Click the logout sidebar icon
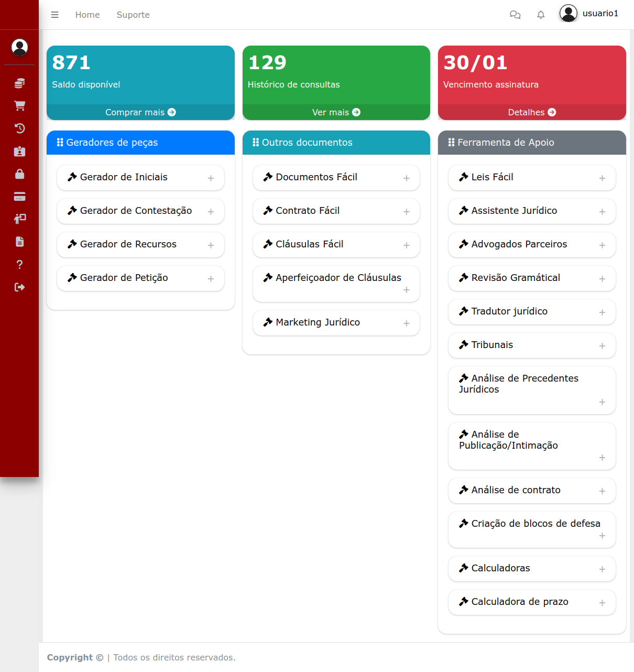 click(x=19, y=287)
